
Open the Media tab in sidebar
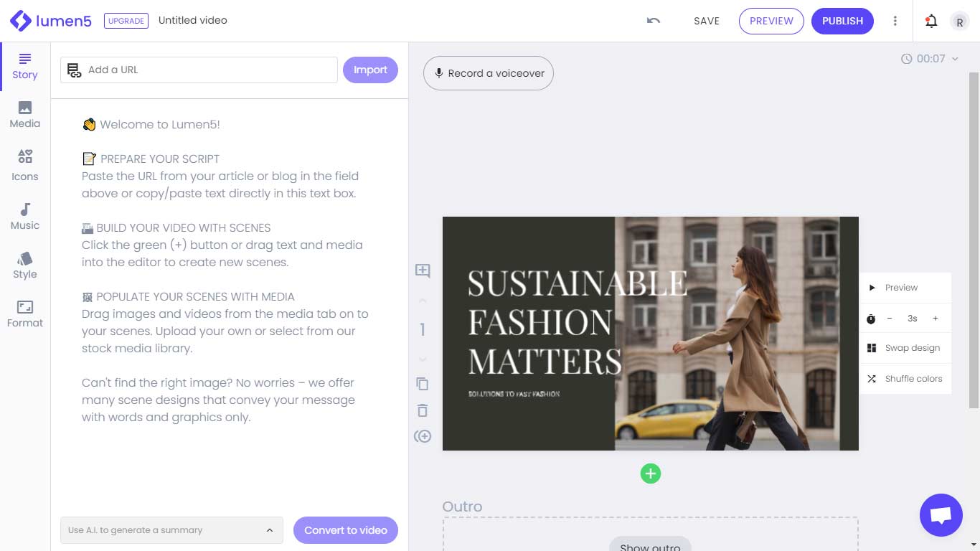pyautogui.click(x=25, y=115)
